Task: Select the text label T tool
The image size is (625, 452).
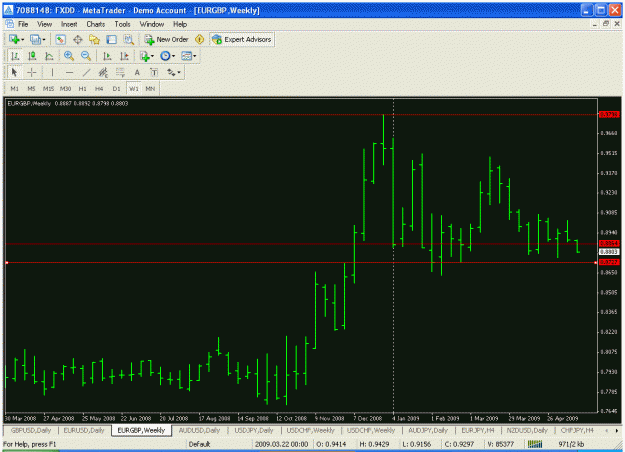Action: click(154, 73)
